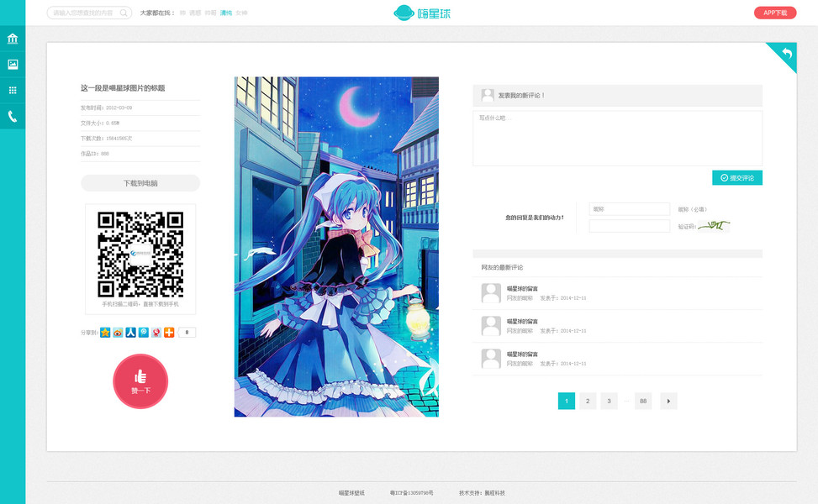Click 技术支持 footer link
Screen dimensions: 818x504
click(482, 492)
